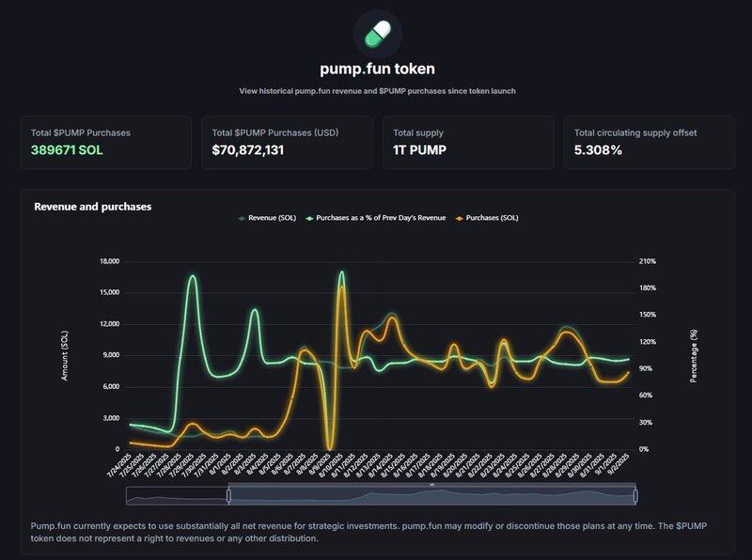Click the "1T PUMP" value
This screenshot has width=752, height=560.
coord(419,150)
